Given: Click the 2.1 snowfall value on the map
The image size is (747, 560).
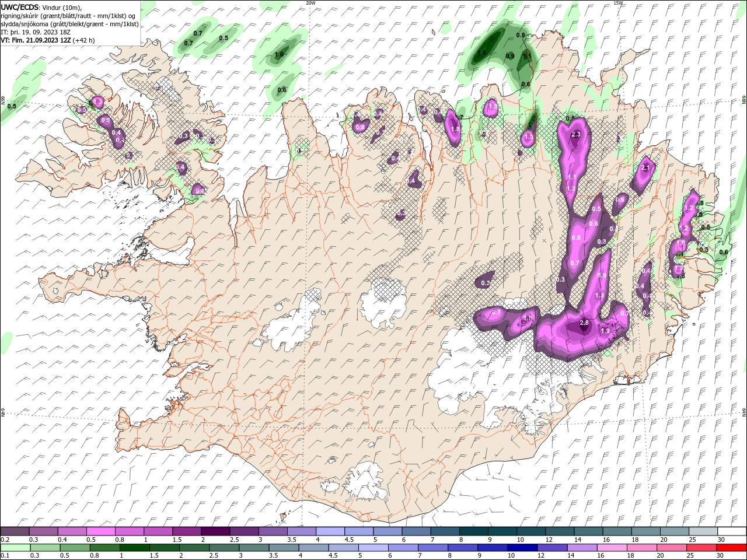Looking at the screenshot, I should pyautogui.click(x=645, y=168).
